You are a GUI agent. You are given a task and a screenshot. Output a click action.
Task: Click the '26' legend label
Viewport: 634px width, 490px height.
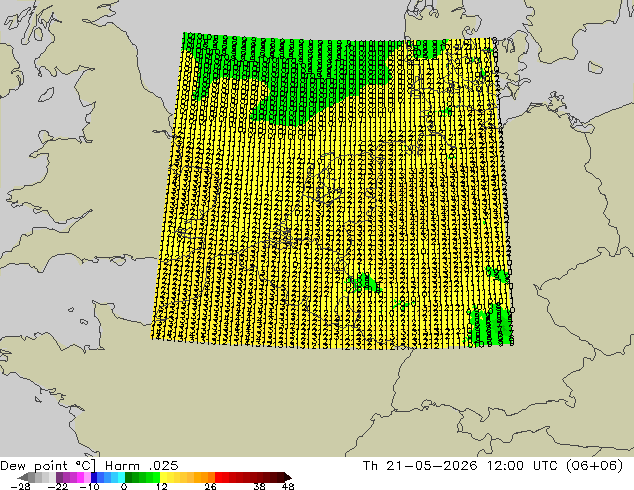pyautogui.click(x=210, y=486)
